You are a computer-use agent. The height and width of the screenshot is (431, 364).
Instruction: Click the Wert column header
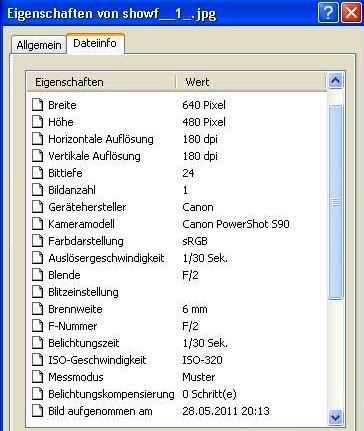[x=251, y=82]
